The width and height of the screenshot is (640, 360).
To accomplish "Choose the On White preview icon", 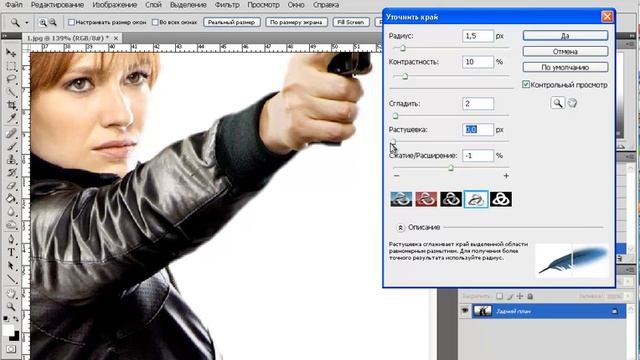I will (x=476, y=199).
